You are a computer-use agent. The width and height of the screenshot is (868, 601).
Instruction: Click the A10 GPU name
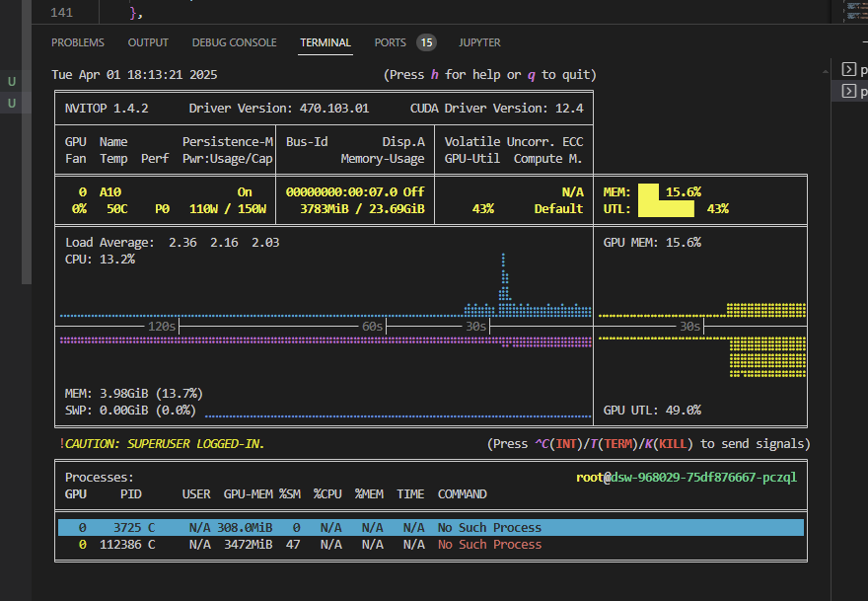point(110,192)
